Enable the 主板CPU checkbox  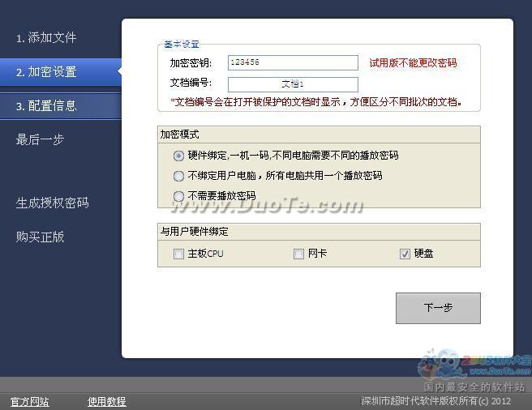click(x=178, y=254)
